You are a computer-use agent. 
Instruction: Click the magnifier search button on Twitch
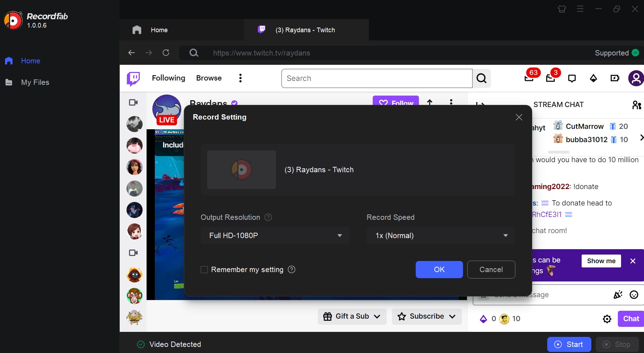click(482, 78)
